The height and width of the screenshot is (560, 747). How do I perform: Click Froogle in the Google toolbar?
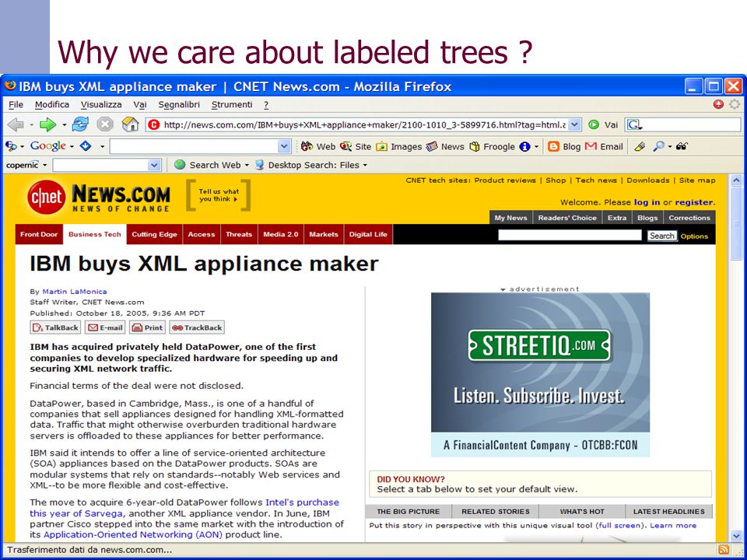492,147
